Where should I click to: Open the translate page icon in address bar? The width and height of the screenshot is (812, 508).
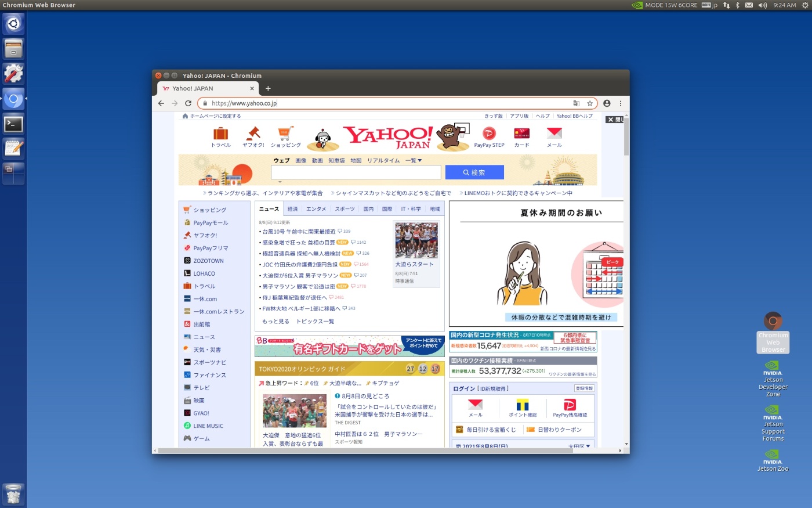pos(577,103)
